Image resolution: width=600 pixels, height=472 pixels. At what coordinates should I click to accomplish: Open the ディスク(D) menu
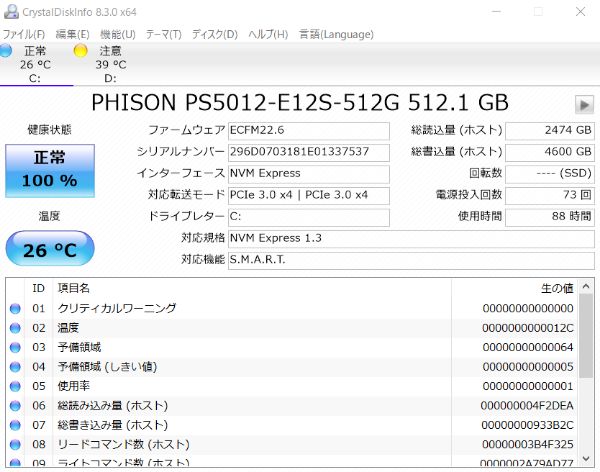(215, 34)
